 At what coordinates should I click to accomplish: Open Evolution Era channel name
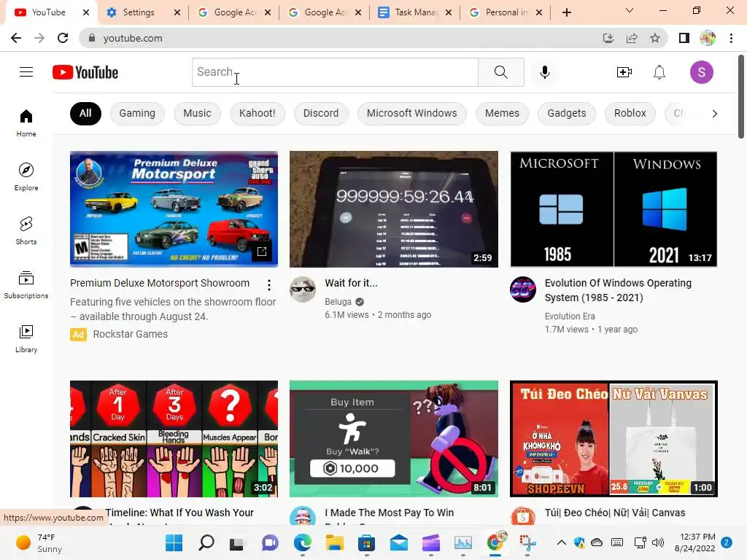pos(570,316)
